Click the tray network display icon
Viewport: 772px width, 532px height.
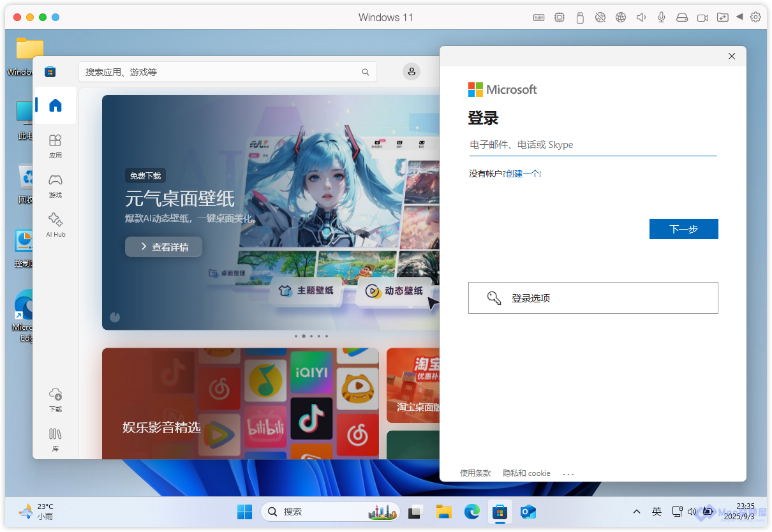(678, 512)
